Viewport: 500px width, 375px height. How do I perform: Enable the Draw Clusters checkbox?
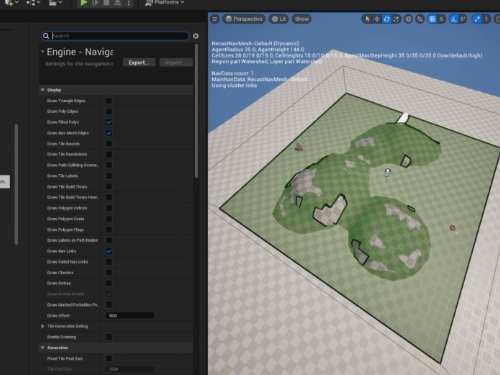click(109, 272)
